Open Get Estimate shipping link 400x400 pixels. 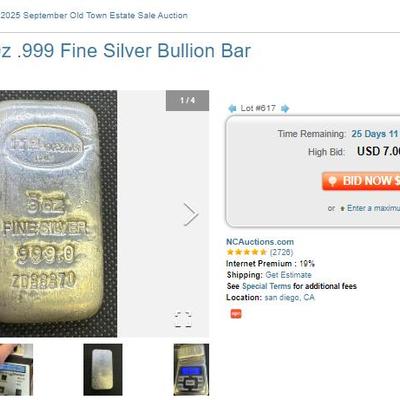click(288, 275)
